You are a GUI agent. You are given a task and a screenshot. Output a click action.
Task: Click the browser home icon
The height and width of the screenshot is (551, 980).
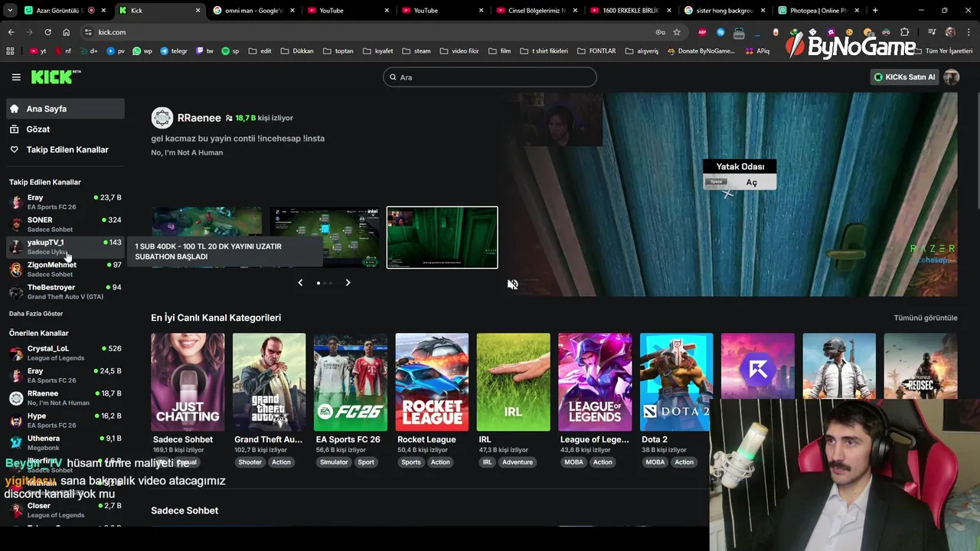66,32
